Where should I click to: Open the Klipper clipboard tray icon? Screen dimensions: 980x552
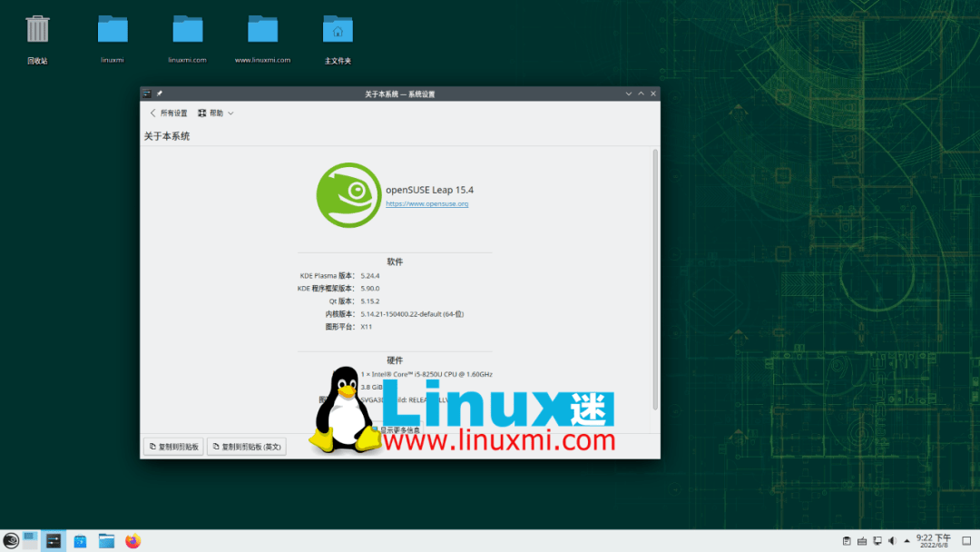(847, 540)
